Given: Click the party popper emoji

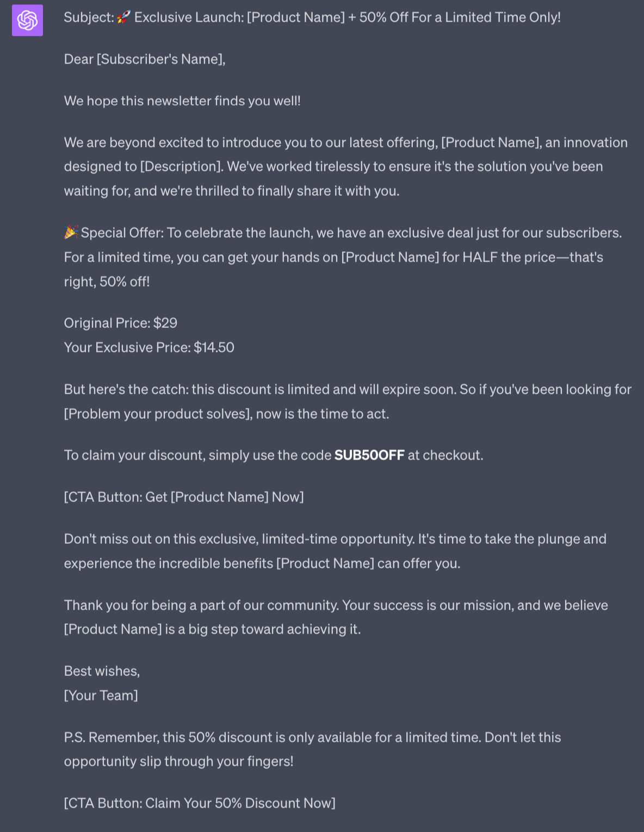Looking at the screenshot, I should click(x=71, y=233).
